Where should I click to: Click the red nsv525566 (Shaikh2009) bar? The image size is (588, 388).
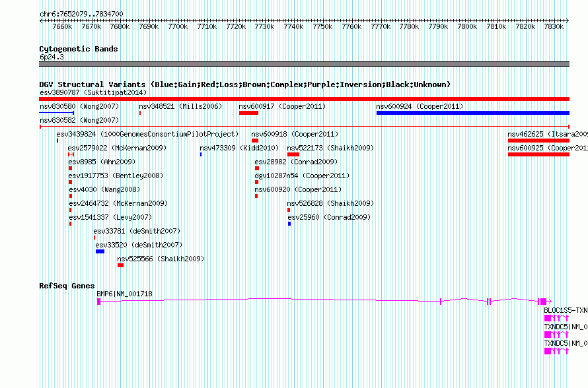[x=120, y=265]
